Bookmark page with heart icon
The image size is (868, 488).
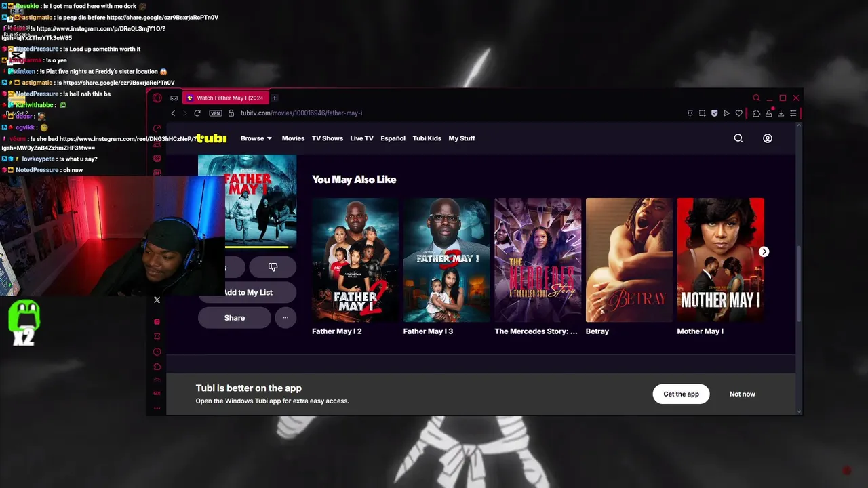click(739, 113)
